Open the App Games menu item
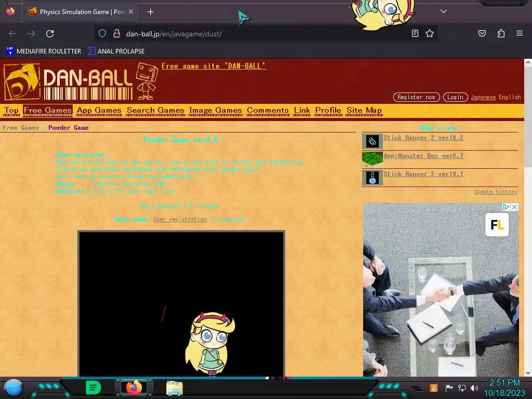The height and width of the screenshot is (399, 532). tap(99, 110)
